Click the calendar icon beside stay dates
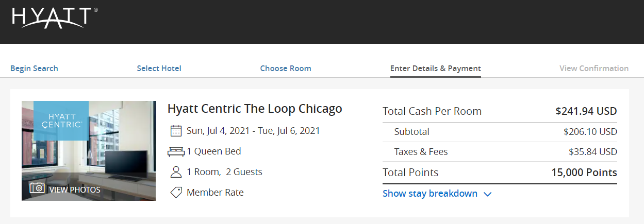Viewport: 644px width, 224px height. pyautogui.click(x=176, y=131)
